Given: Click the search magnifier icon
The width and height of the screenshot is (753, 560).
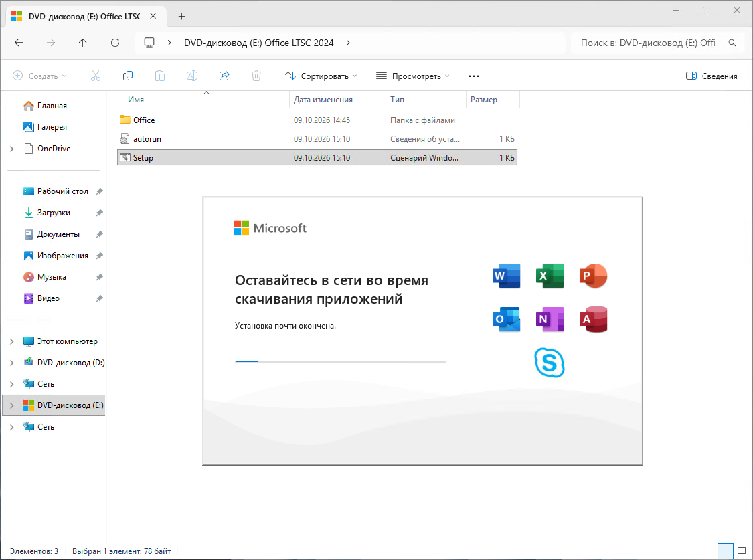Looking at the screenshot, I should click(x=732, y=43).
